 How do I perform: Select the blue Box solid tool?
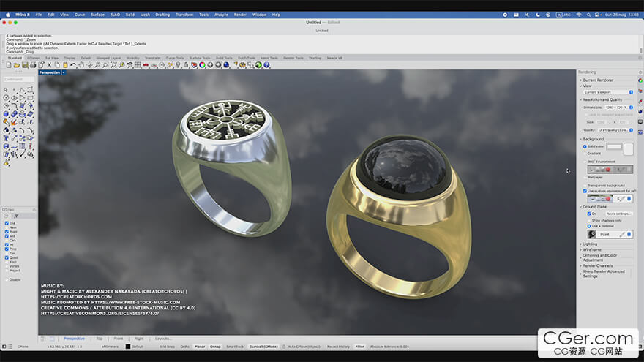[6, 113]
